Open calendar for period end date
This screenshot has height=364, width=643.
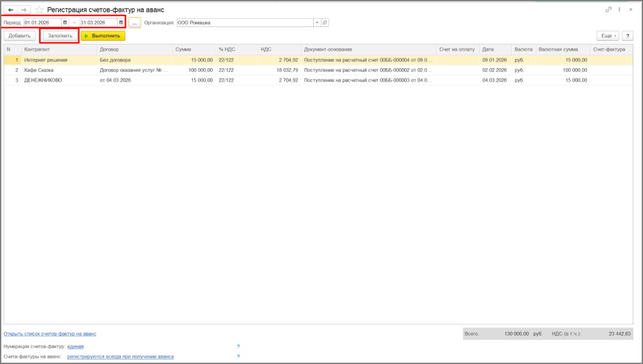120,23
